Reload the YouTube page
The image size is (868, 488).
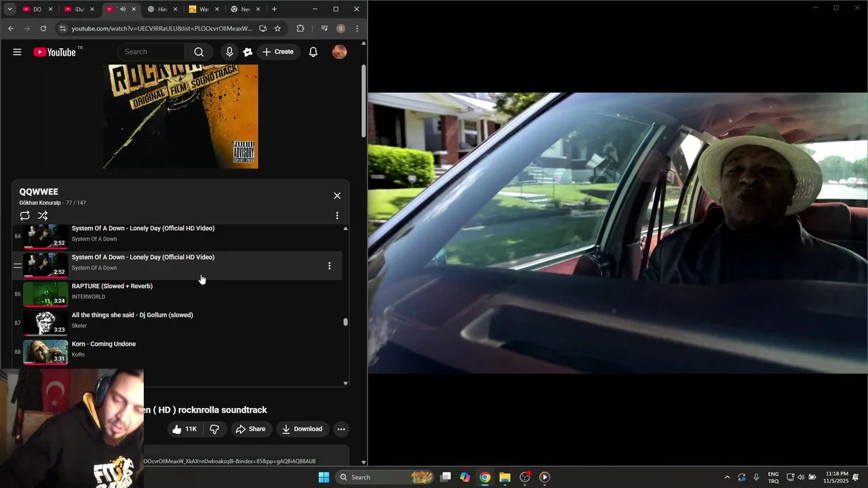[x=43, y=28]
